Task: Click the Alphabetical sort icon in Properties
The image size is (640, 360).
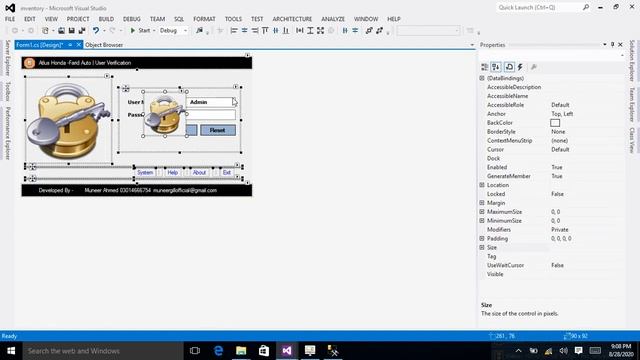Action: point(496,67)
